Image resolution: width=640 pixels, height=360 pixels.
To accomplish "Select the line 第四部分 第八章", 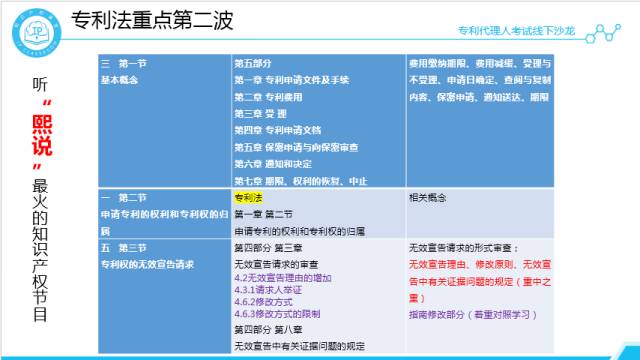I will 268,329.
